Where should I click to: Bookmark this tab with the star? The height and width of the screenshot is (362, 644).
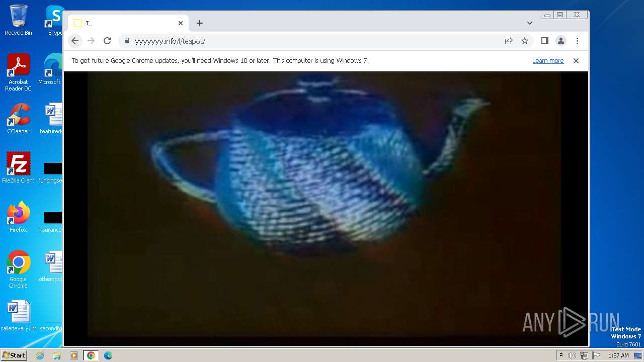point(525,41)
